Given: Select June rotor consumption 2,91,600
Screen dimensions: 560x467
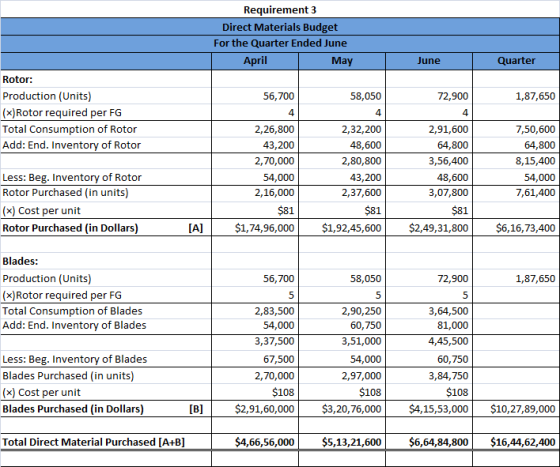Looking at the screenshot, I should (448, 129).
